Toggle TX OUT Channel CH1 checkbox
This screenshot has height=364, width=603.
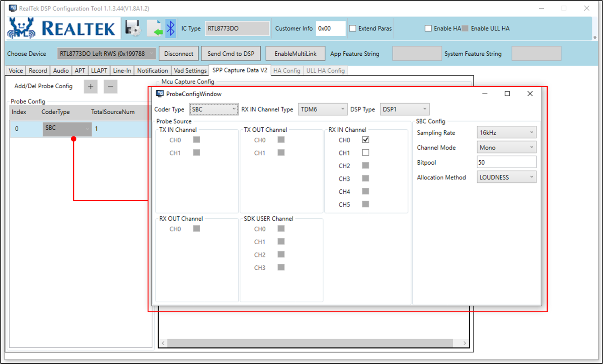(281, 152)
